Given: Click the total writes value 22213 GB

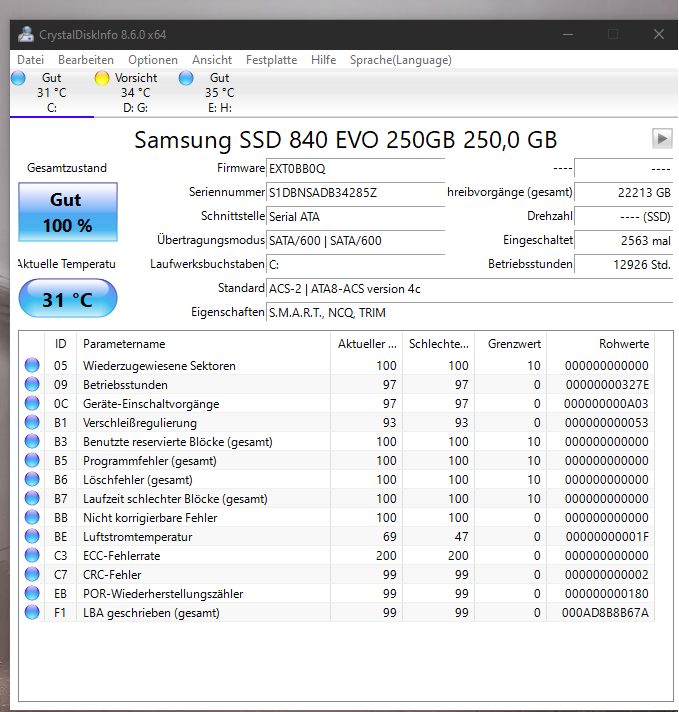Looking at the screenshot, I should point(623,193).
